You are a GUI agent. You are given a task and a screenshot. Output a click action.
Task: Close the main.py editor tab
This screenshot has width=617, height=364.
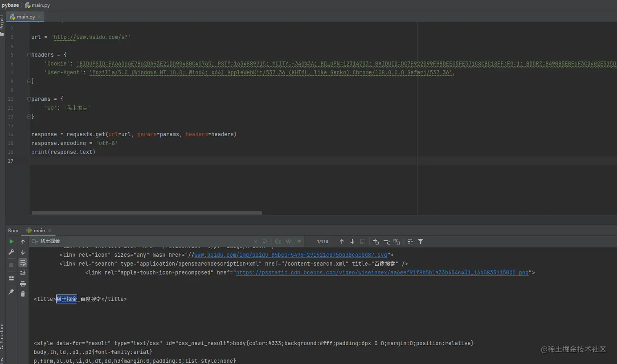(39, 17)
